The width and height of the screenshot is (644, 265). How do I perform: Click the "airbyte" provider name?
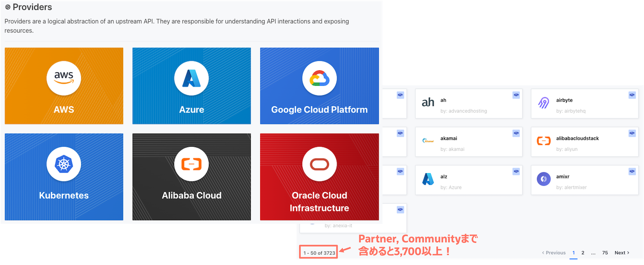[x=565, y=100]
